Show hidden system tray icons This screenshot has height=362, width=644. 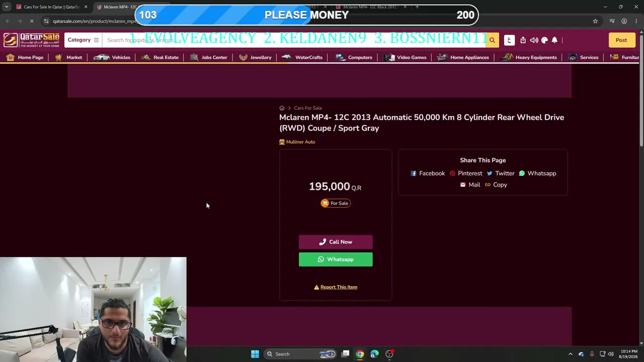click(571, 354)
